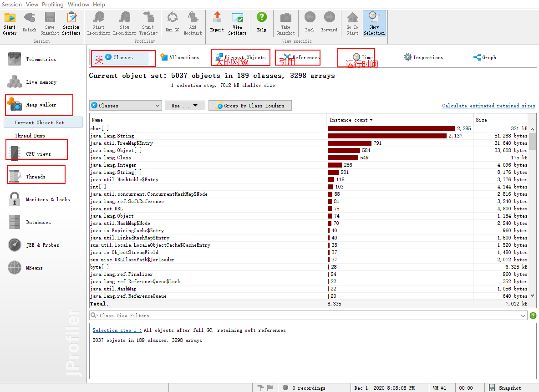Switch to the Time tab

363,57
